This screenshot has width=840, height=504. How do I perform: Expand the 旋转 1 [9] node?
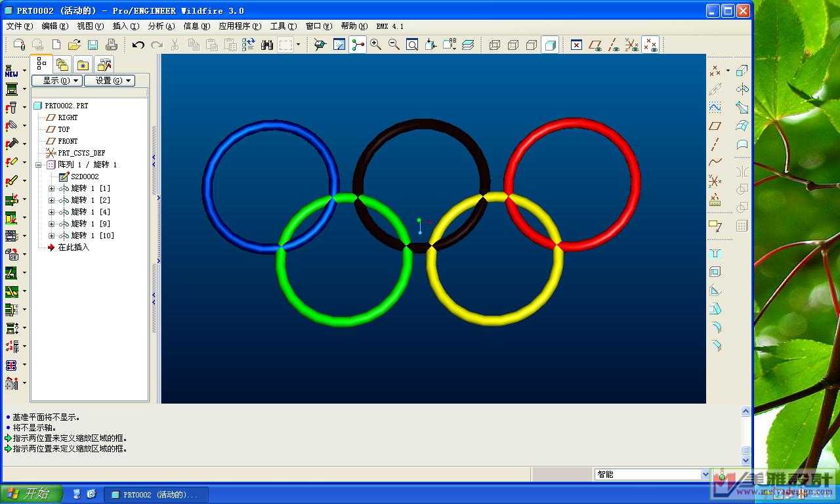52,224
